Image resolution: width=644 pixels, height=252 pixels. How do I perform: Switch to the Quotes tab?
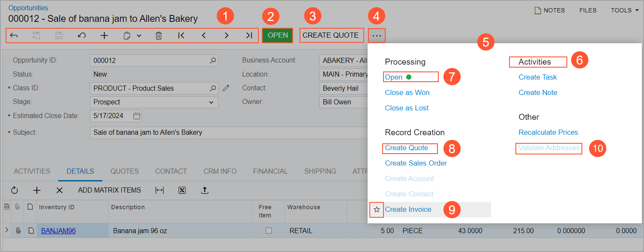tap(124, 171)
